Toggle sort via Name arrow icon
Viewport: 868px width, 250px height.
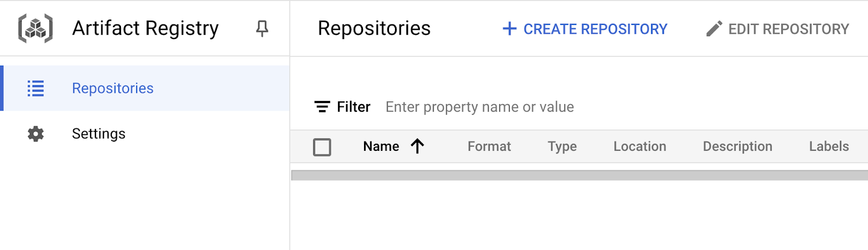[417, 146]
